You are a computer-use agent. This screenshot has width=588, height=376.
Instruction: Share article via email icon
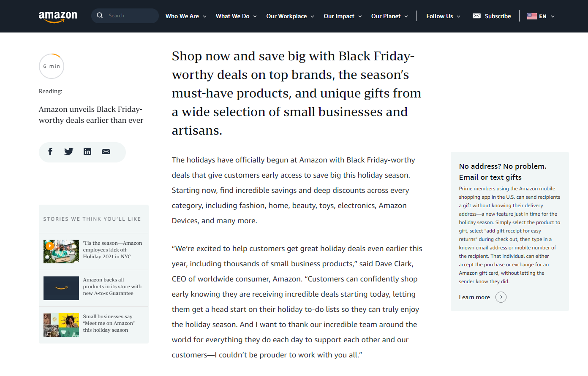(x=106, y=152)
